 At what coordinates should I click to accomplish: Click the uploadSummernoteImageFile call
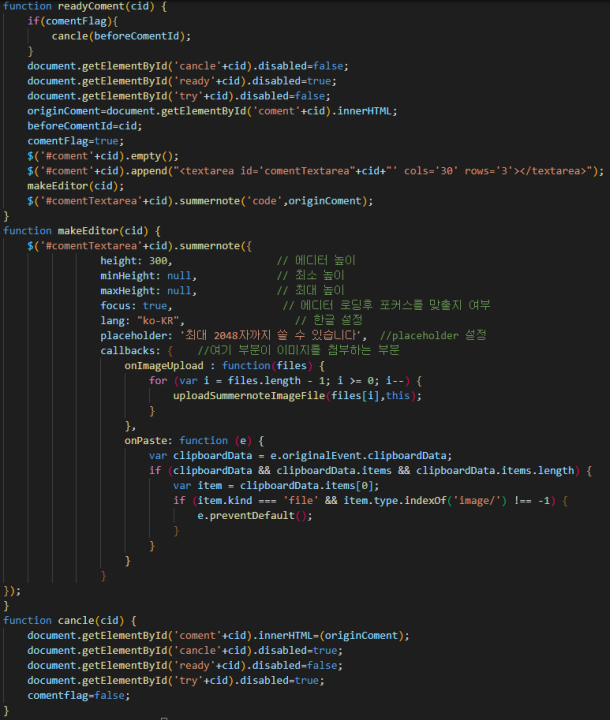coord(297,396)
